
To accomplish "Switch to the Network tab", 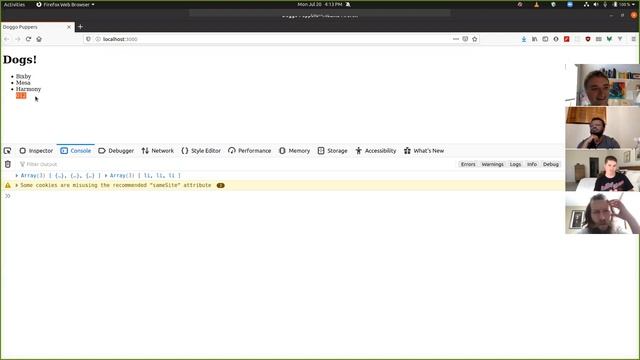I will point(158,151).
